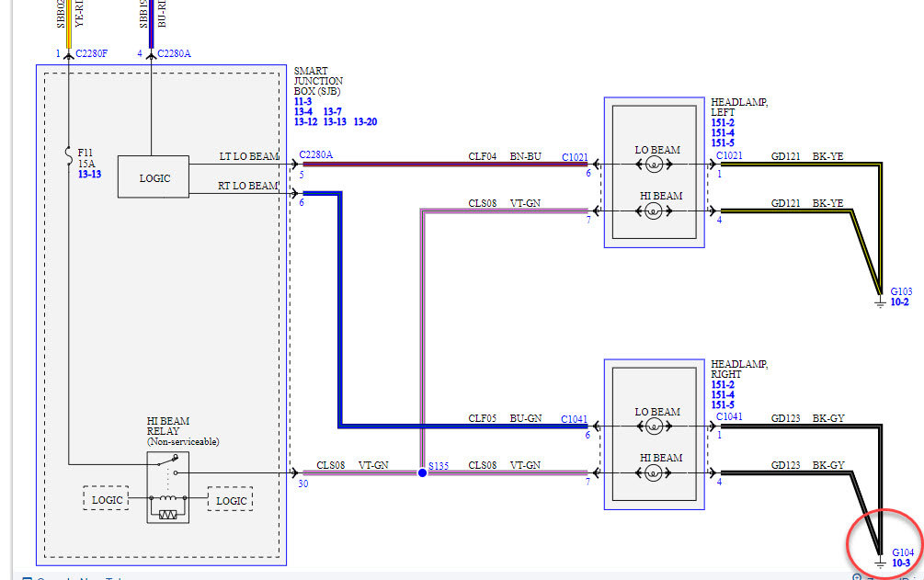This screenshot has width=924, height=580.
Task: Open the 10-2 ground reference link
Action: (x=900, y=302)
